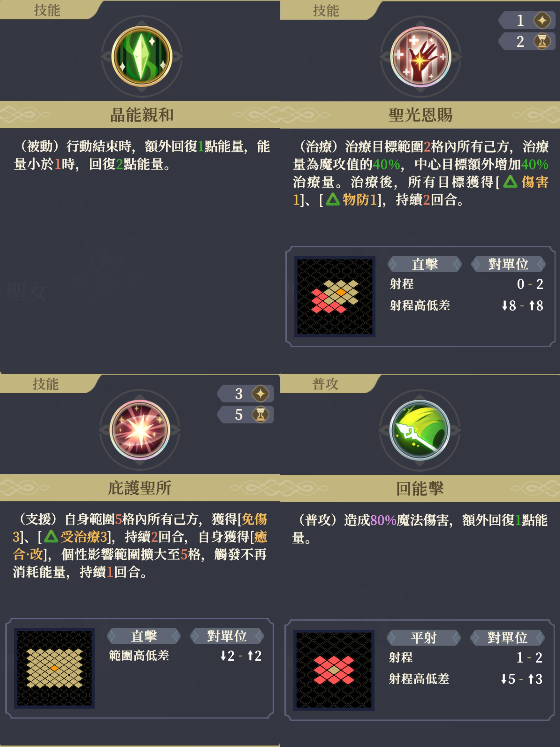Tap the cooldown hourglass icon beside 5

[261, 415]
